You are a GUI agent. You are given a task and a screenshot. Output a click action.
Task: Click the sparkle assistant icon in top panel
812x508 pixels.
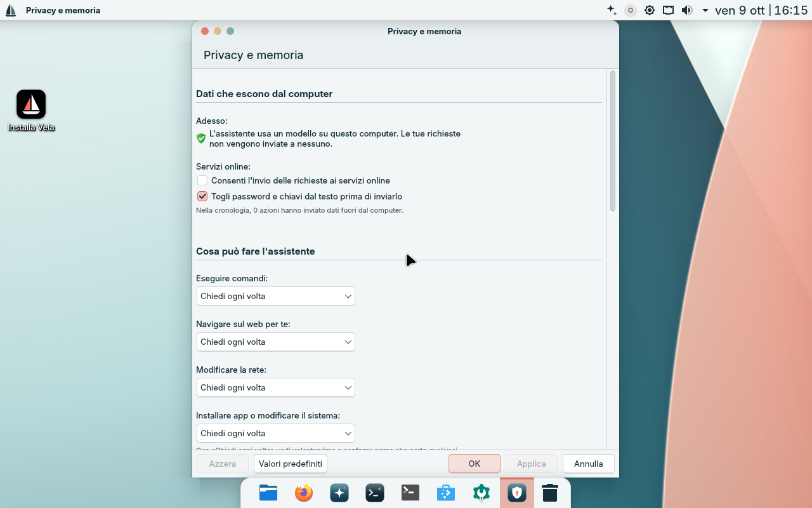(x=612, y=10)
